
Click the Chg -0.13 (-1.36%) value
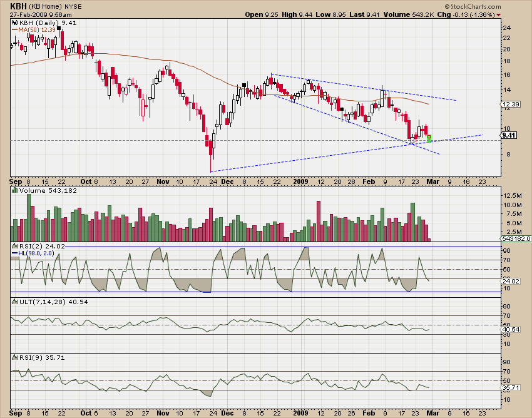466,14
